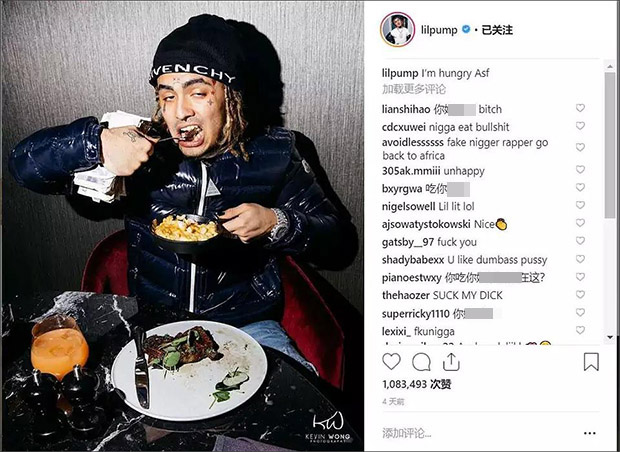The width and height of the screenshot is (620, 452).
Task: Click the scrollbar down arrow in comments
Action: click(x=610, y=337)
